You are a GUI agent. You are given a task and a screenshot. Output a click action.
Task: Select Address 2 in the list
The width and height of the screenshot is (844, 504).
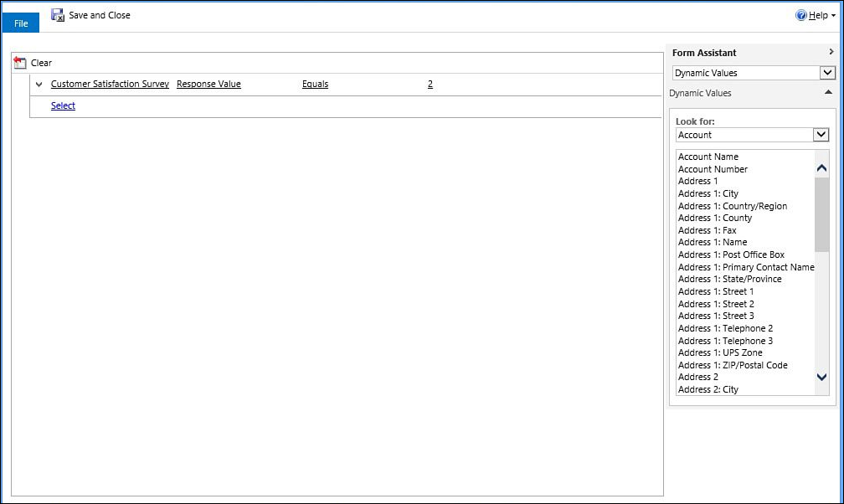pyautogui.click(x=697, y=377)
